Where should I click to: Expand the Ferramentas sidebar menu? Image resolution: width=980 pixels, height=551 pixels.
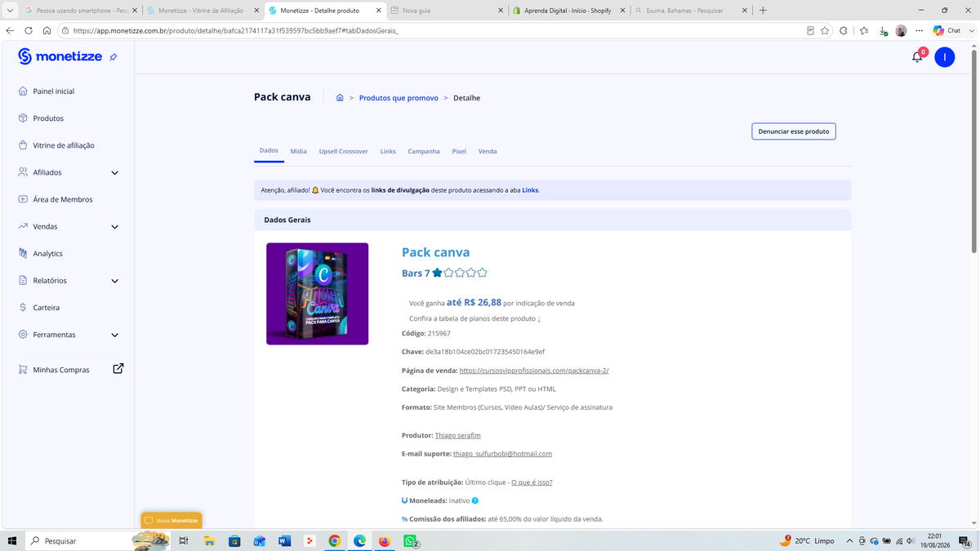pos(114,335)
